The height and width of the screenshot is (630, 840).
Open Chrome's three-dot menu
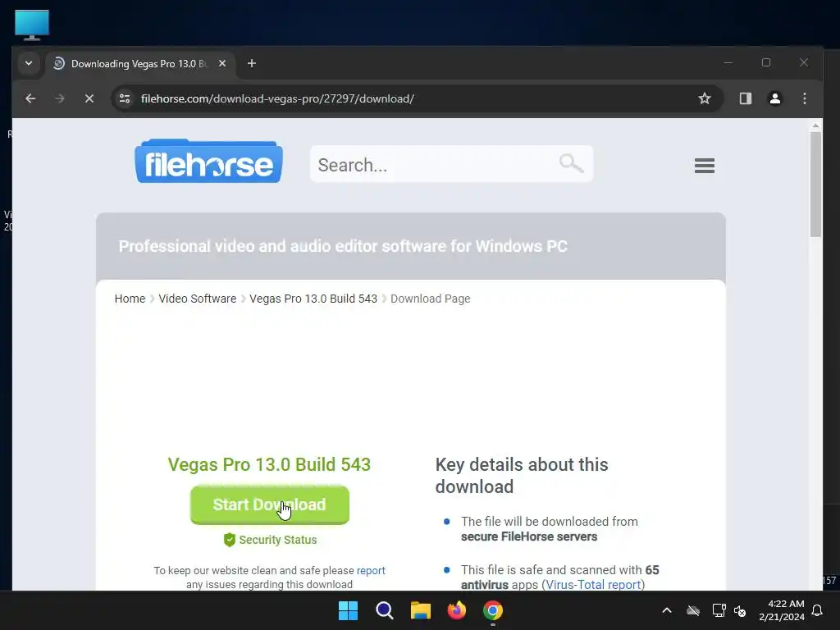(804, 98)
